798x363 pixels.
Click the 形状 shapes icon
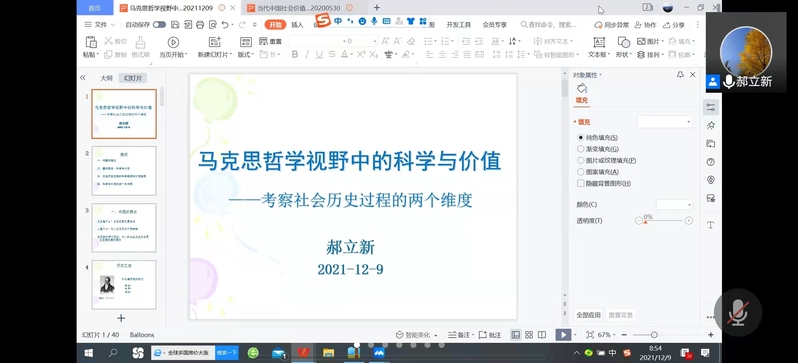623,42
